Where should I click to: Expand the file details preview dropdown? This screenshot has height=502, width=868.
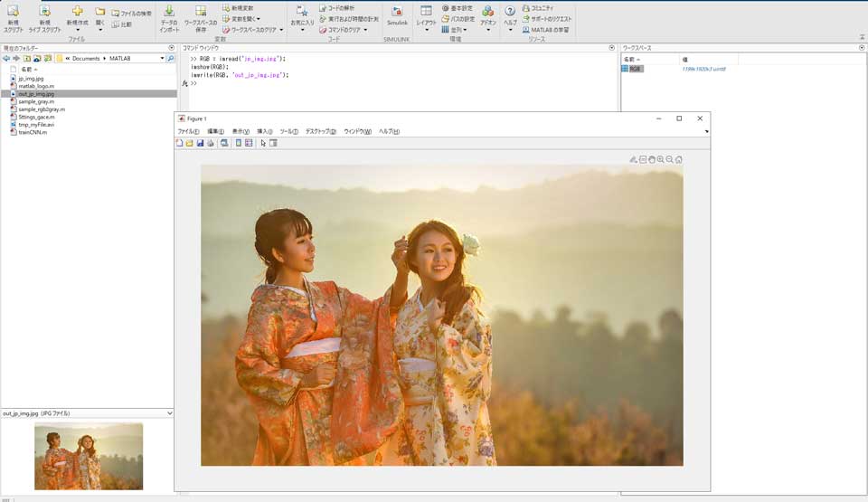coord(169,413)
